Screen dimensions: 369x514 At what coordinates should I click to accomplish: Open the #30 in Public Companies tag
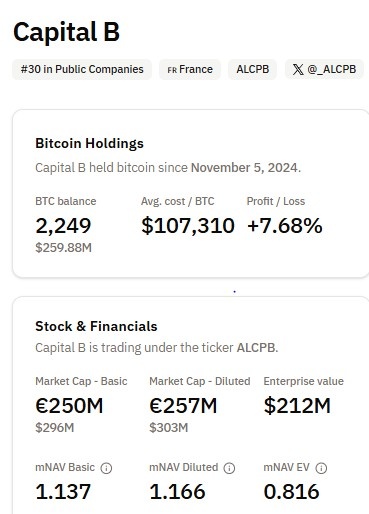click(82, 69)
